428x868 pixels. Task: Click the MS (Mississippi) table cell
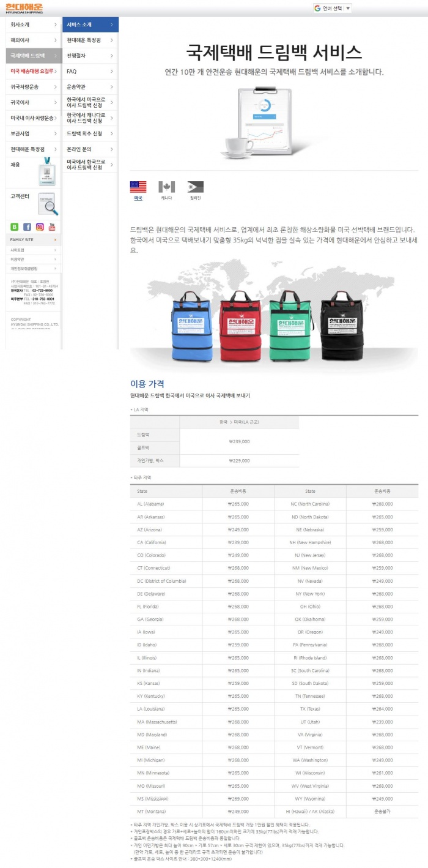coord(166,799)
